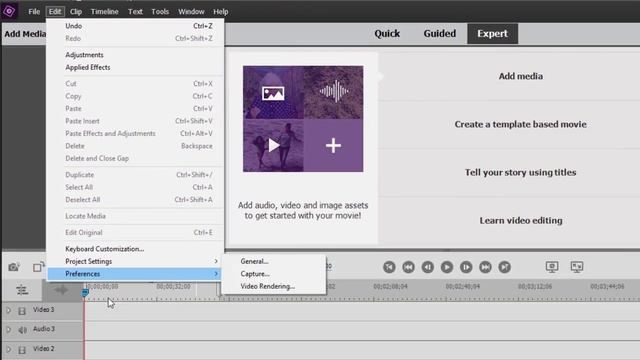Toggle the Video 3 track film icon
This screenshot has width=640, height=360.
pos(22,311)
